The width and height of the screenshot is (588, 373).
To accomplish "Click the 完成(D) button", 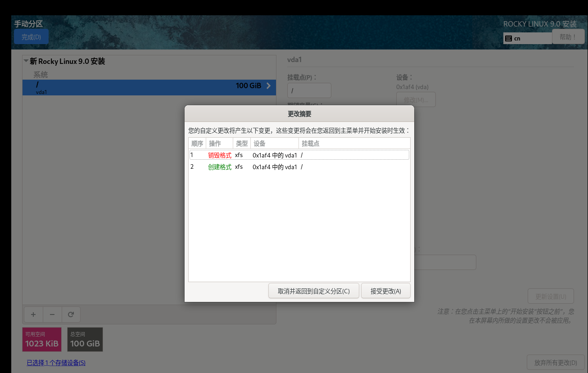I will 31,37.
